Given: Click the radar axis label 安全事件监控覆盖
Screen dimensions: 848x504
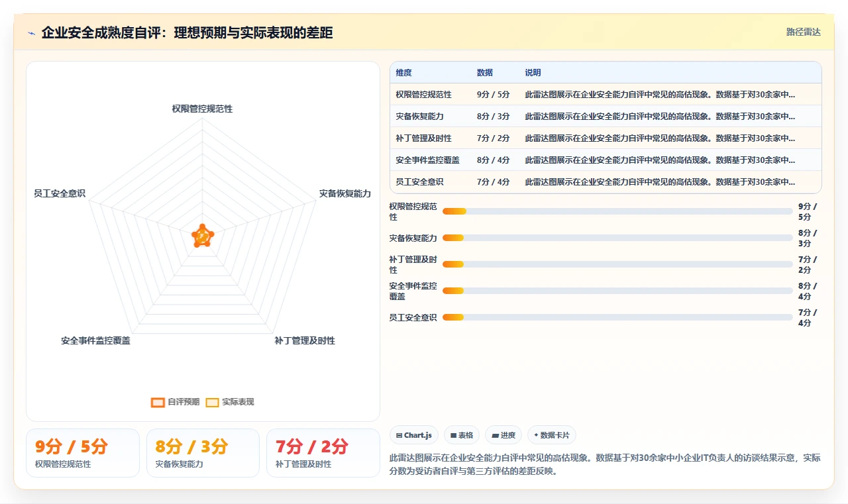Looking at the screenshot, I should pos(96,340).
